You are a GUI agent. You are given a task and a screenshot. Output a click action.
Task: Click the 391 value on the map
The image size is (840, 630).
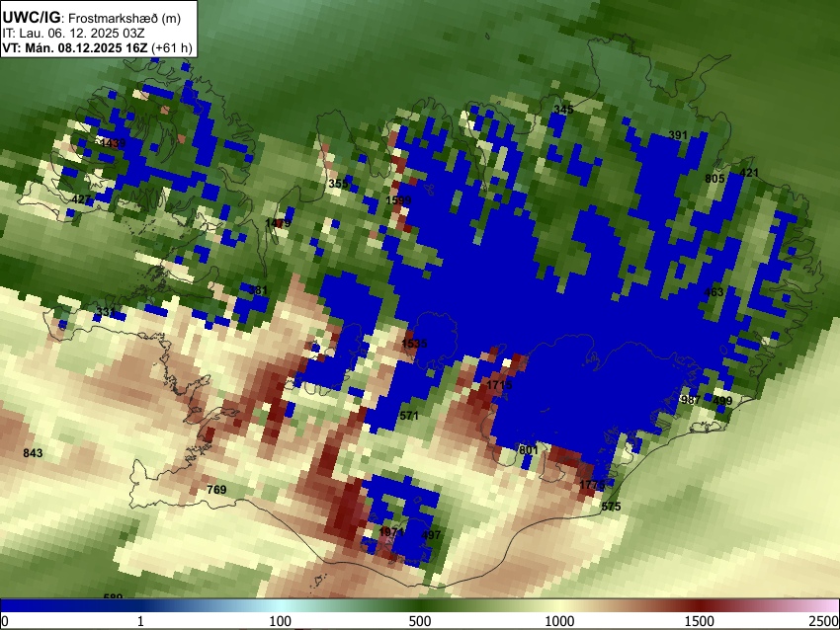pos(678,135)
